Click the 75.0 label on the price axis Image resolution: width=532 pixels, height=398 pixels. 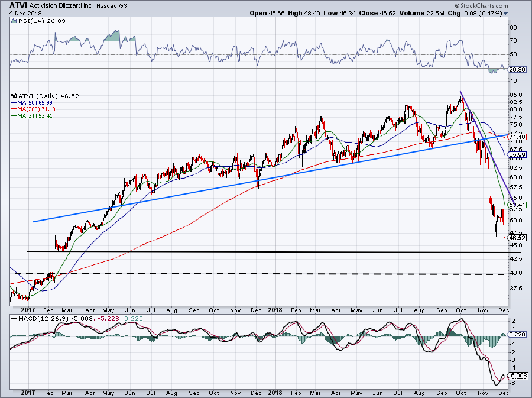pyautogui.click(x=515, y=125)
